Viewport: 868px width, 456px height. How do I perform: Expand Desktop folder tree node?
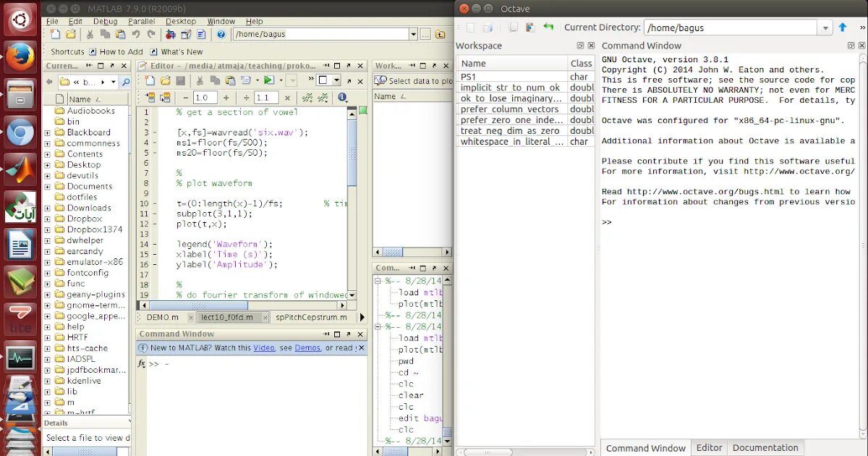48,165
